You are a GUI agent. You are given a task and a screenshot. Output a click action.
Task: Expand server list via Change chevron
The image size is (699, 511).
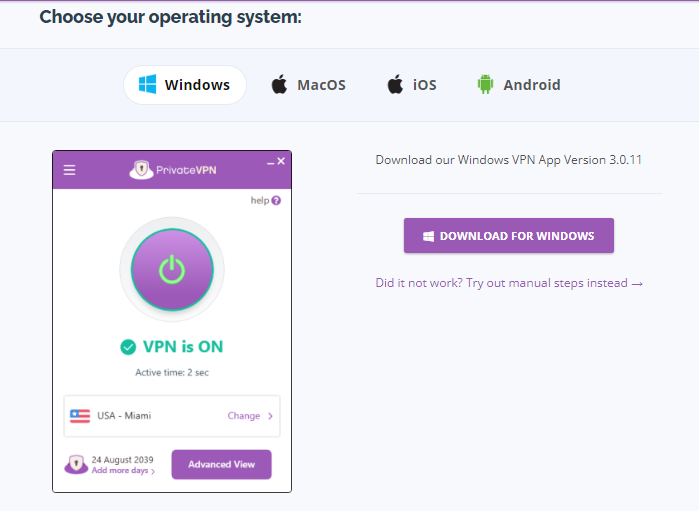point(270,416)
